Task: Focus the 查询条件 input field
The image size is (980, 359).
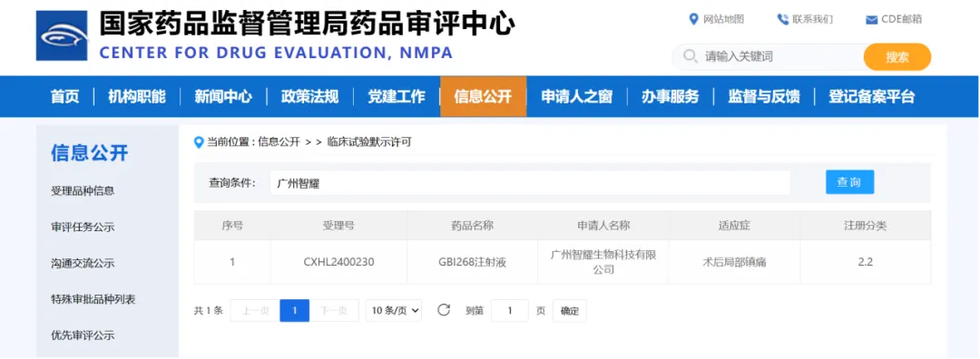Action: pyautogui.click(x=530, y=183)
